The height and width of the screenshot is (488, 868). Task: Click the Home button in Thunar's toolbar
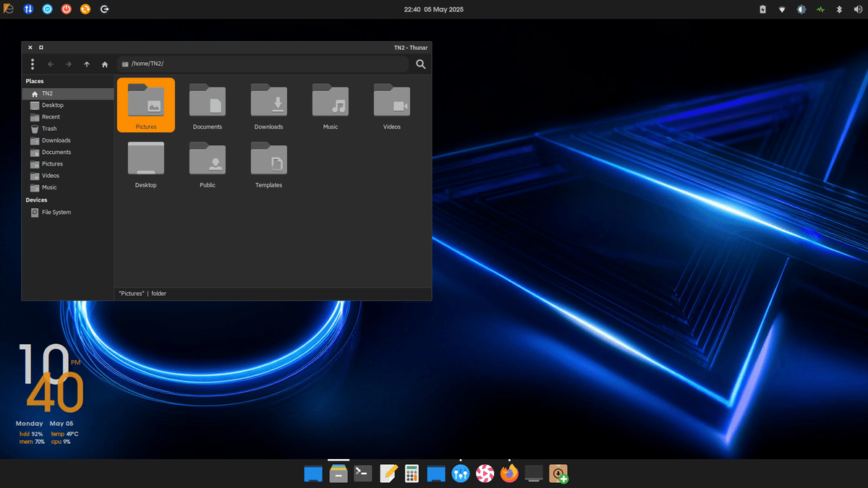(x=104, y=64)
